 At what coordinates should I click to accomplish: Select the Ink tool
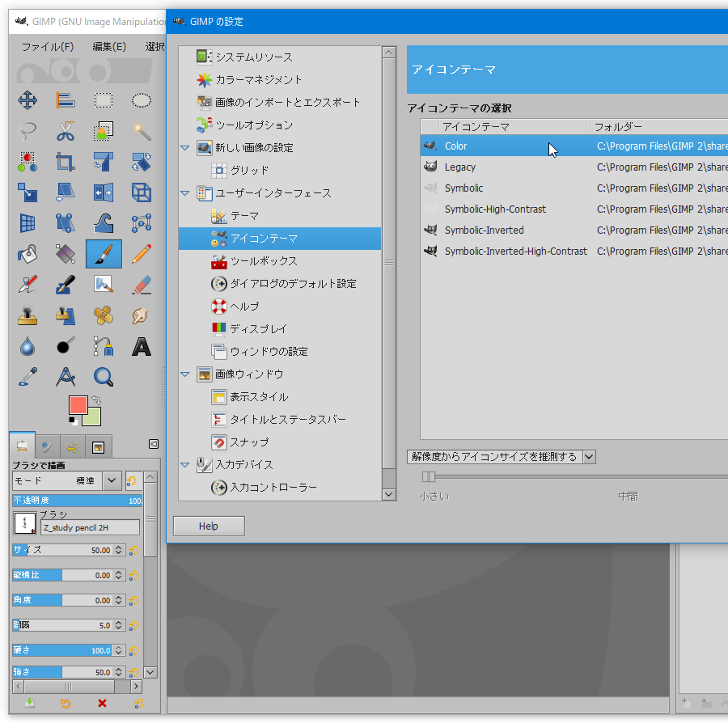click(x=66, y=285)
